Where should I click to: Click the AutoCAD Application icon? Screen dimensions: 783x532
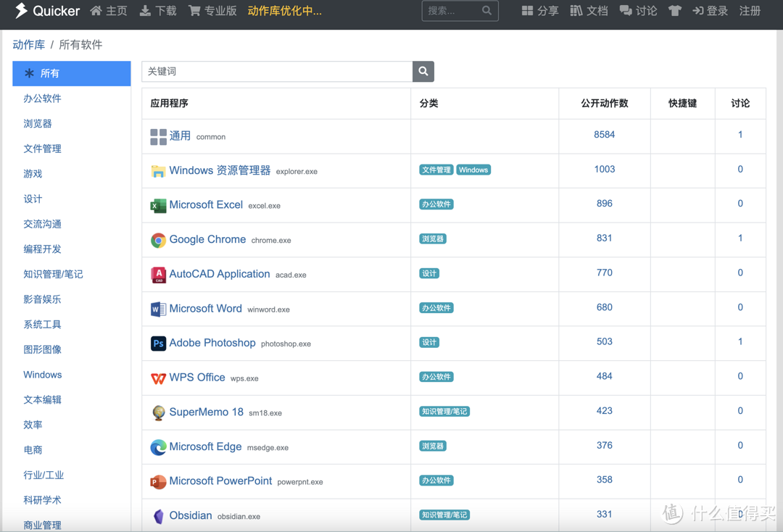158,275
